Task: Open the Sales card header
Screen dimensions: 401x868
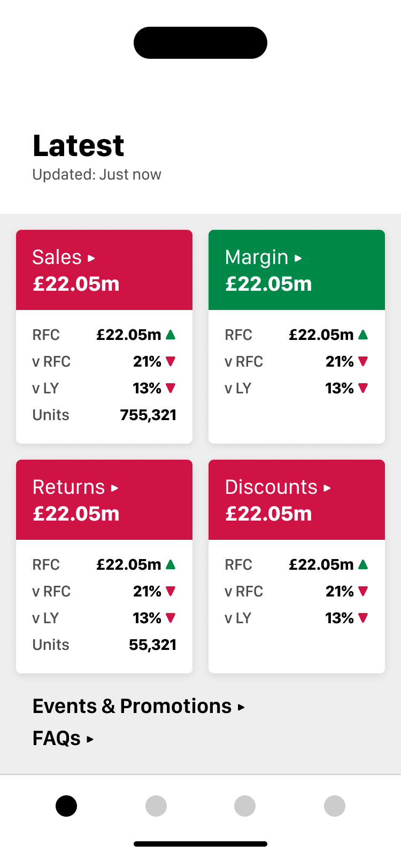Action: click(x=104, y=270)
